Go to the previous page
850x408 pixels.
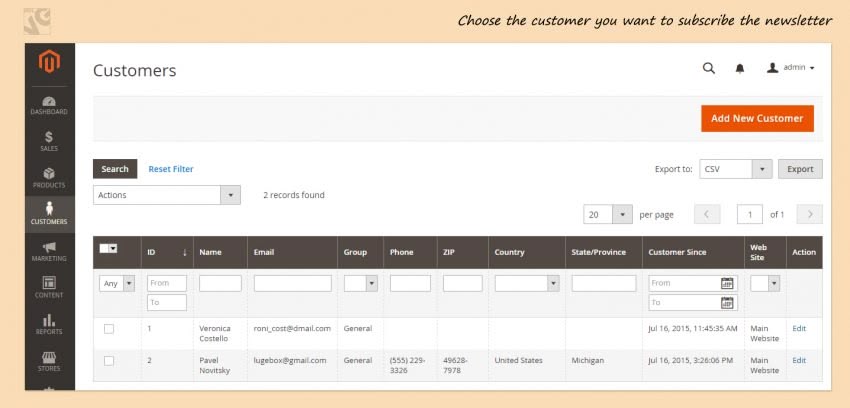tap(707, 214)
